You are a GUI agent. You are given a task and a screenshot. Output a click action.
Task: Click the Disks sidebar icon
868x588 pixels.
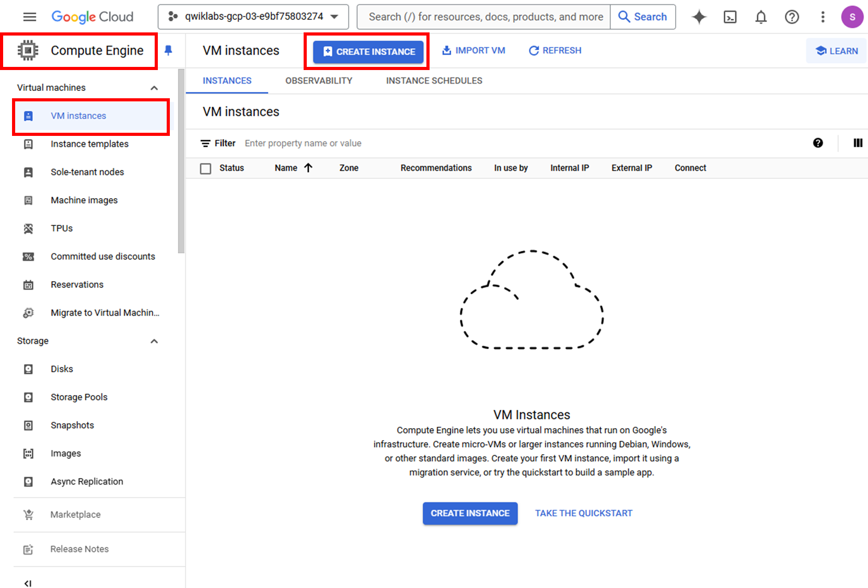pyautogui.click(x=28, y=369)
